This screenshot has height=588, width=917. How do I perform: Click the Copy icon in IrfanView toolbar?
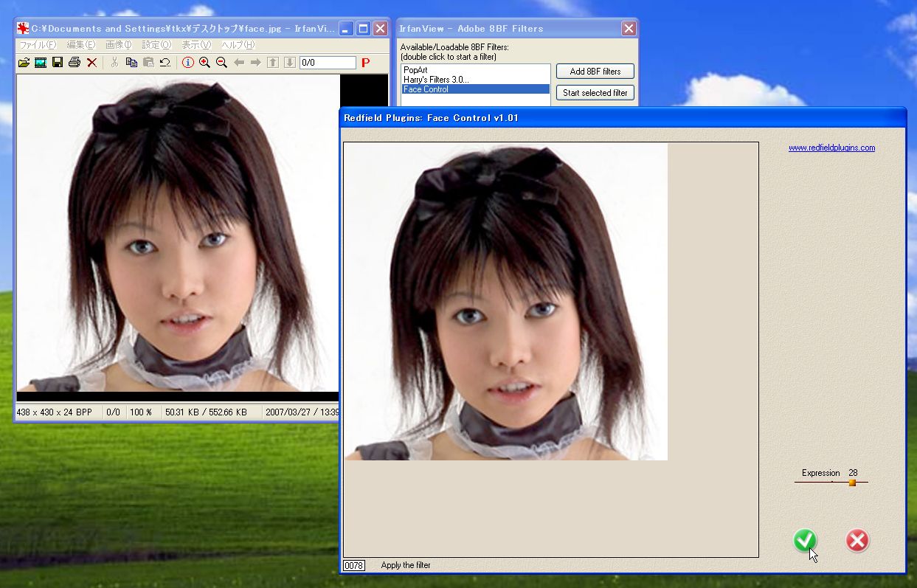click(131, 63)
